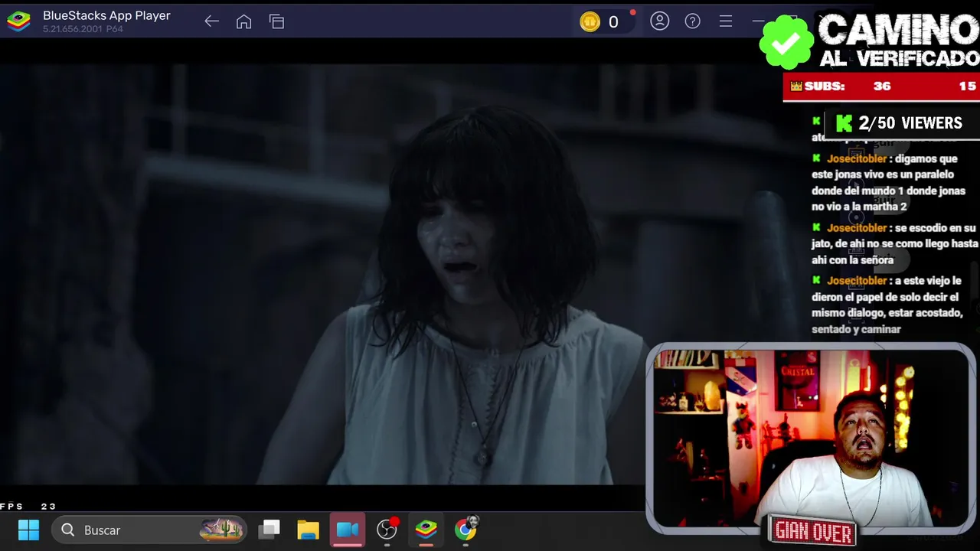Open the BlueStacks account profile
980x551 pixels.
click(659, 21)
